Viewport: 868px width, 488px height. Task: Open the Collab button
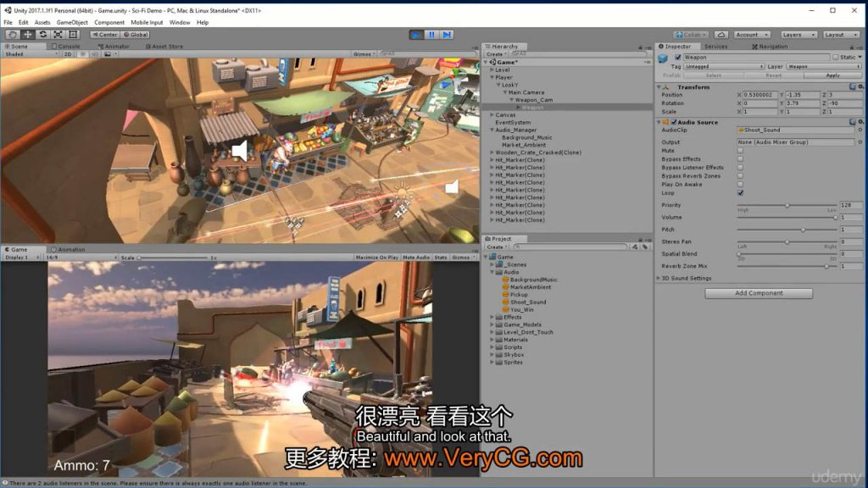[x=690, y=35]
